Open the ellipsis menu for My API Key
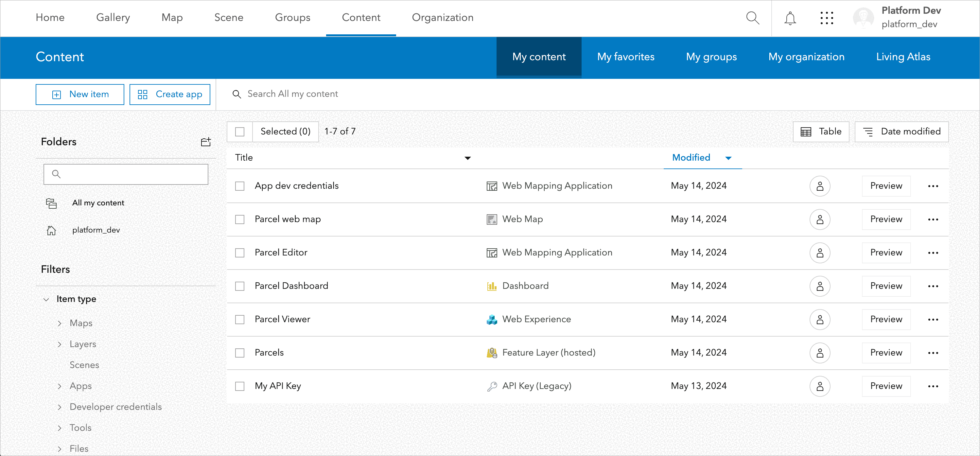The width and height of the screenshot is (980, 456). click(x=933, y=386)
